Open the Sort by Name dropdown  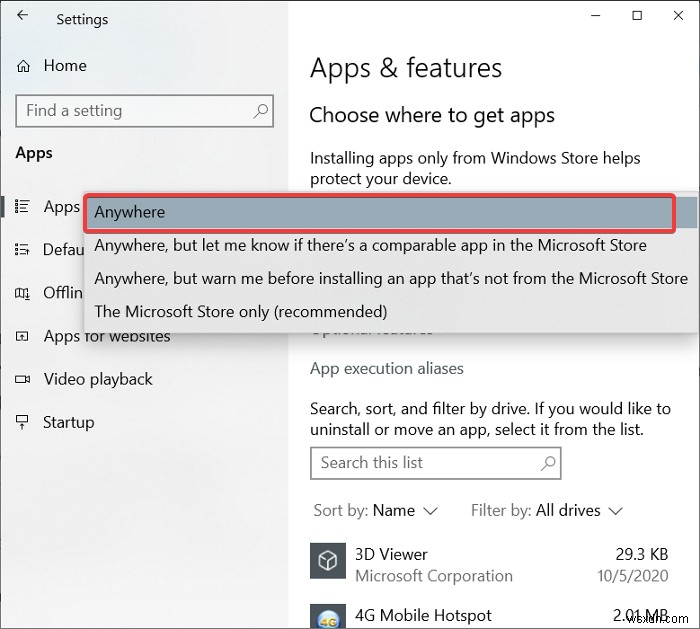[375, 510]
